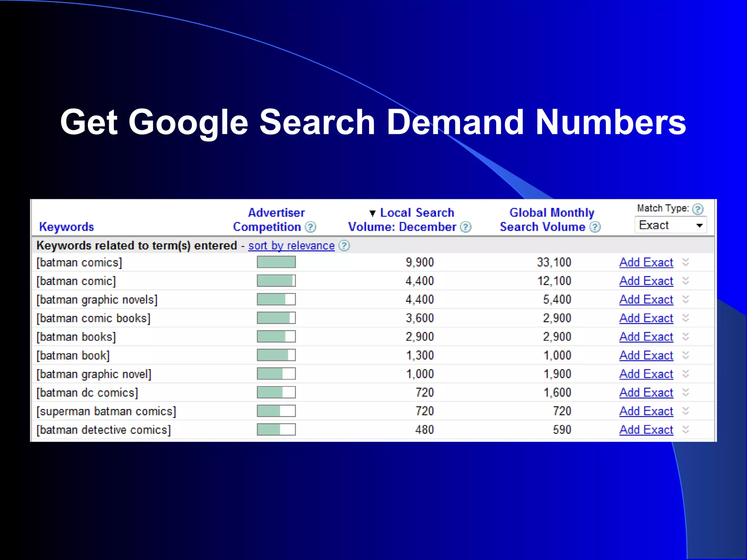Sort by Local Search Volume: December header
Screen dimensions: 747x560
403,220
